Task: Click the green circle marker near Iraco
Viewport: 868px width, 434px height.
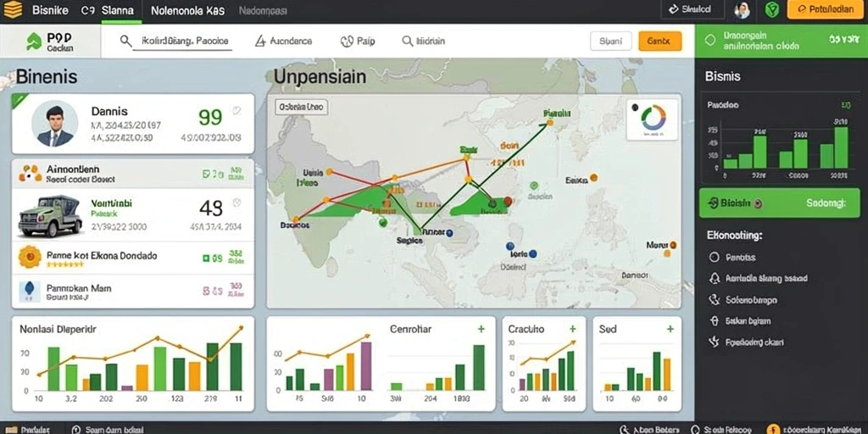Action: click(382, 223)
